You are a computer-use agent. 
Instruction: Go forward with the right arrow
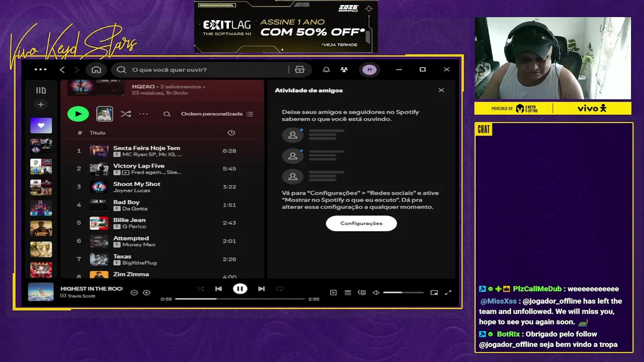pos(76,69)
